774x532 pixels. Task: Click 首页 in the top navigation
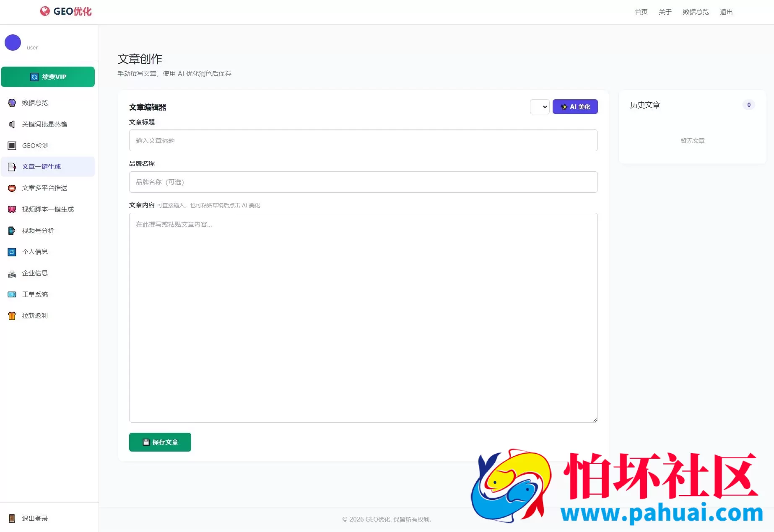click(x=641, y=12)
